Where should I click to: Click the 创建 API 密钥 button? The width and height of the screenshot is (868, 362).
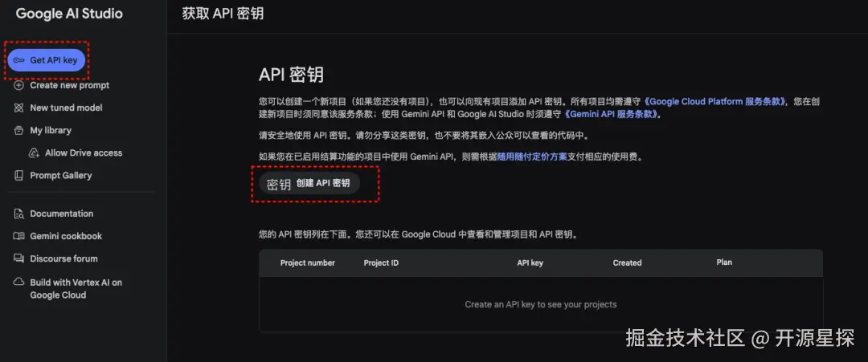pos(309,184)
